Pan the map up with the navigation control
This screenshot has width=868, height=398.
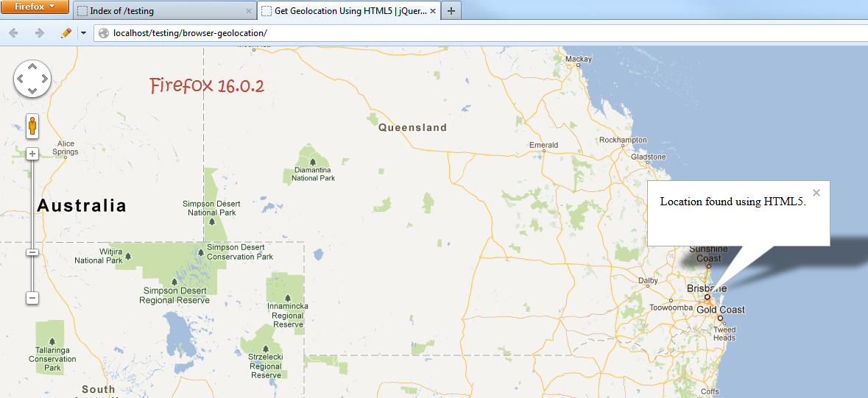(x=32, y=67)
